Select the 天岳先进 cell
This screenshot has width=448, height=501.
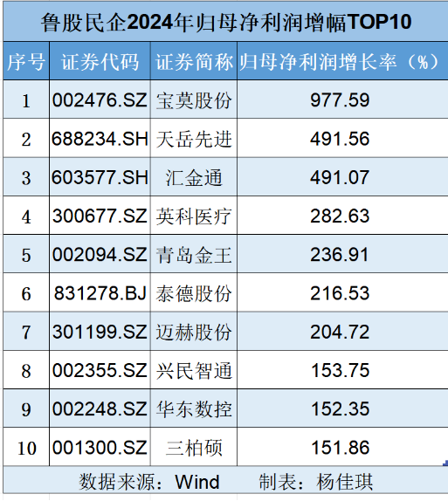click(x=194, y=138)
